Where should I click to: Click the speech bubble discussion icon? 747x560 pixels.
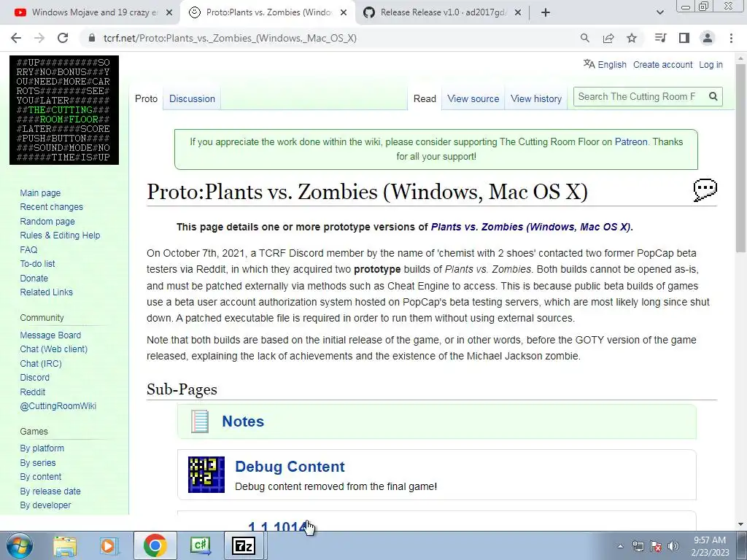(705, 190)
